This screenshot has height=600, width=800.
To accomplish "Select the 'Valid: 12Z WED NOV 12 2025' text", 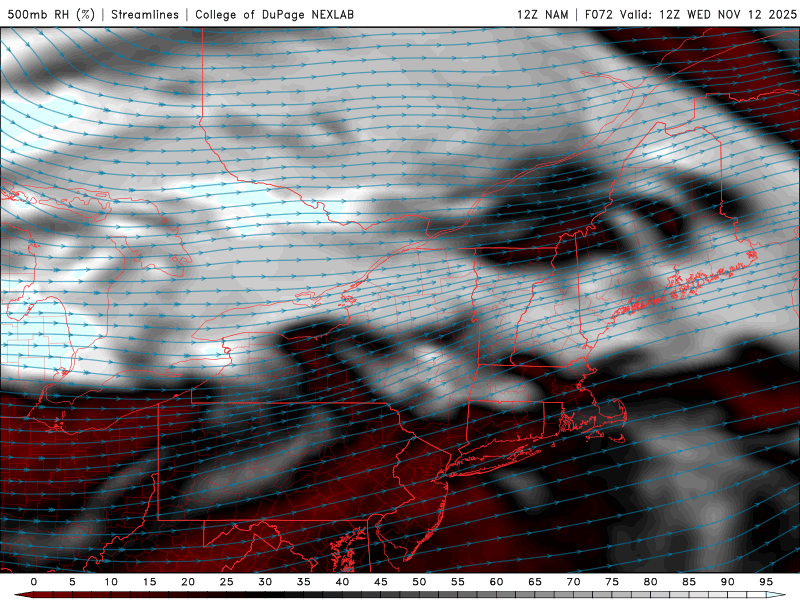I will pyautogui.click(x=708, y=14).
